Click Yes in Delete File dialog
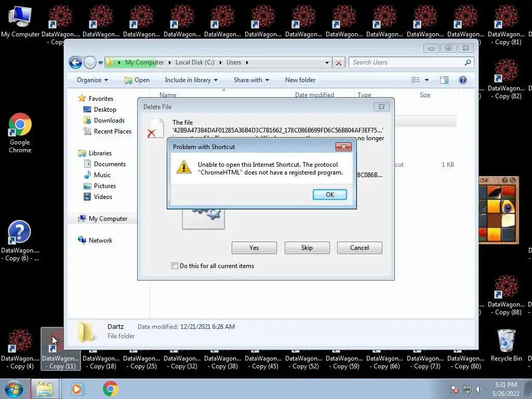Screen dimensions: 532x399 click(x=254, y=248)
